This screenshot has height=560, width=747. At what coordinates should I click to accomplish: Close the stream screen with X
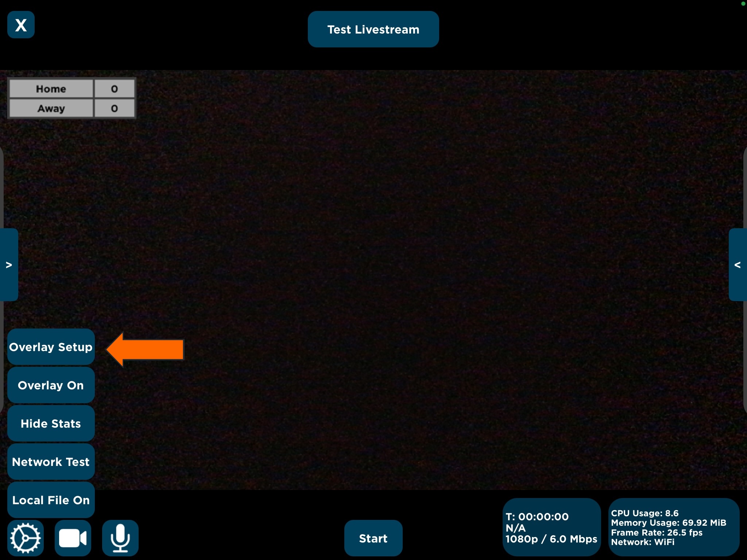[21, 25]
